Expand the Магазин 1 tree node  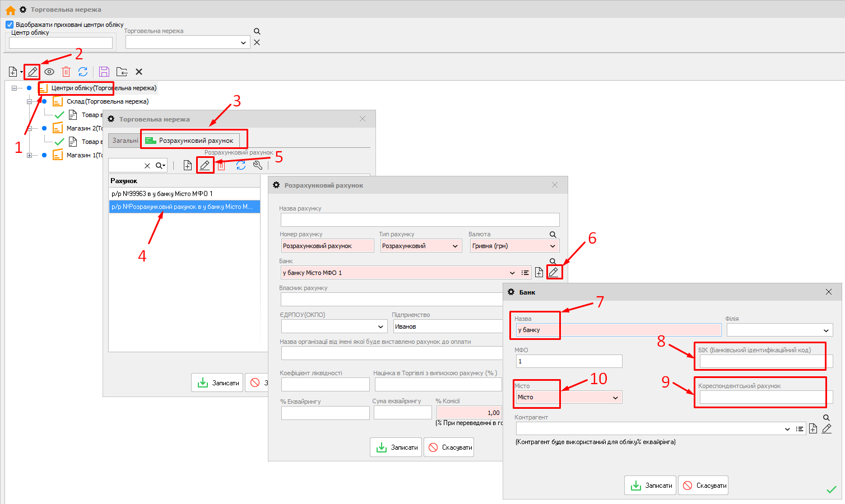[29, 155]
